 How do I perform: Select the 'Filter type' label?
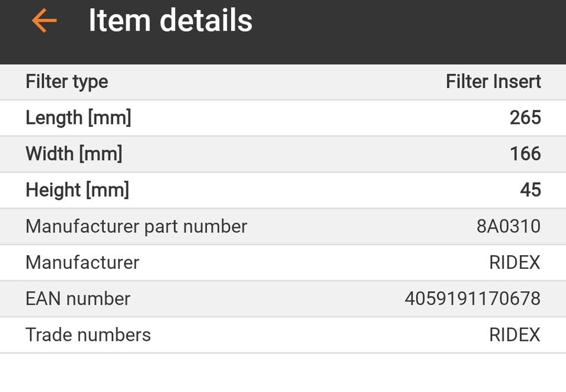pos(67,81)
